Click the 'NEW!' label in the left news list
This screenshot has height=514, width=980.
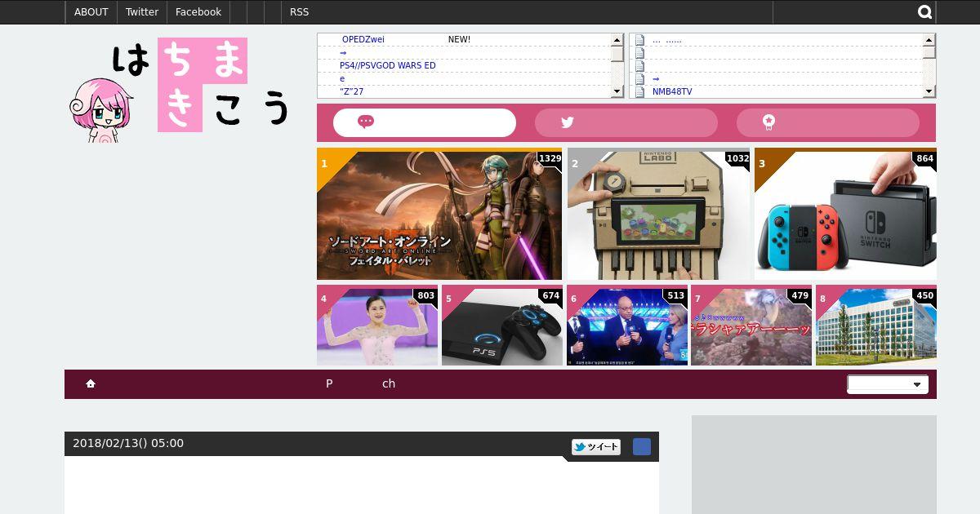(459, 39)
